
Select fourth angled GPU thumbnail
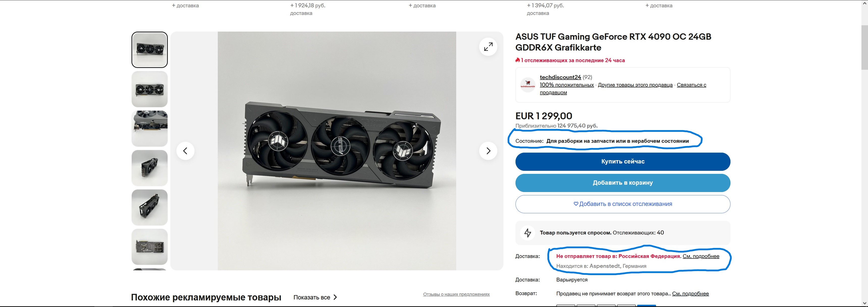click(149, 168)
